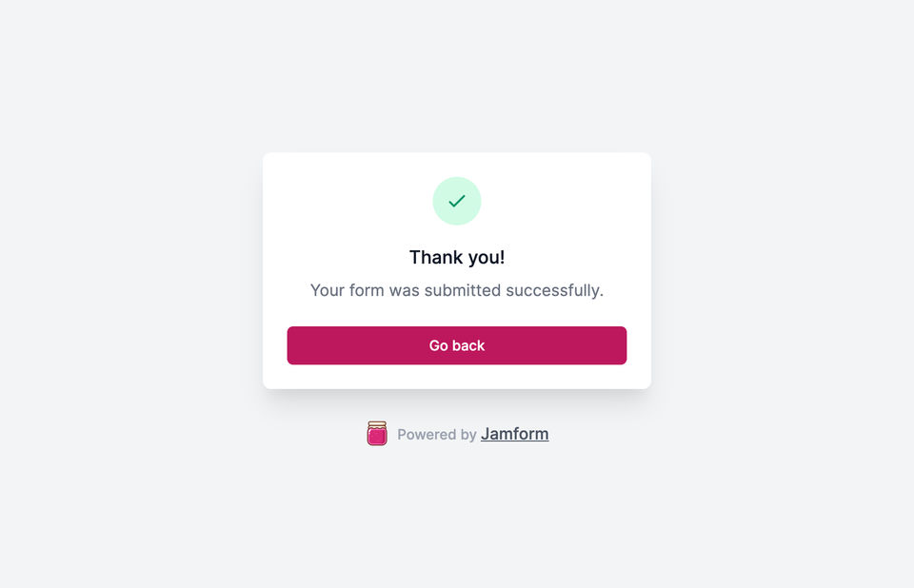Click the green checkmark success icon
Image resolution: width=914 pixels, height=588 pixels.
pyautogui.click(x=457, y=201)
